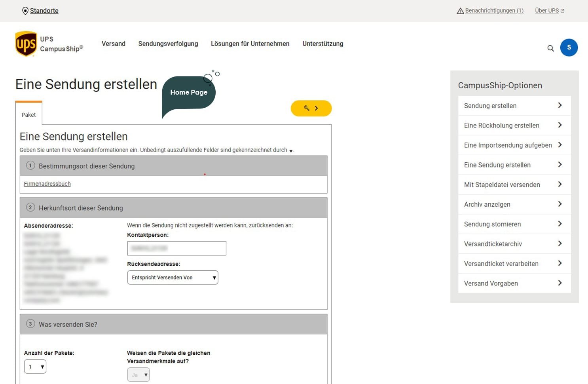Viewport: 588px width, 384px height.
Task: Click chevron next to Archiv anzeigen
Action: click(560, 204)
